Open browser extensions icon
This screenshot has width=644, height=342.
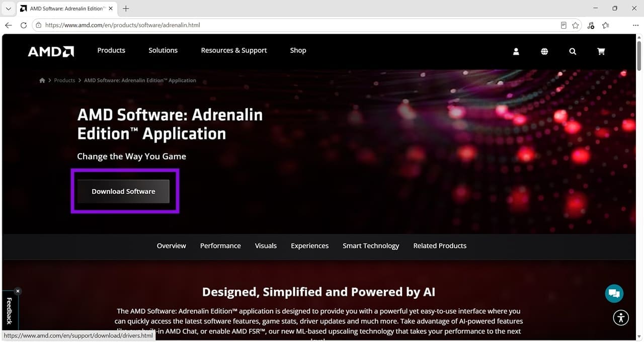click(x=591, y=25)
